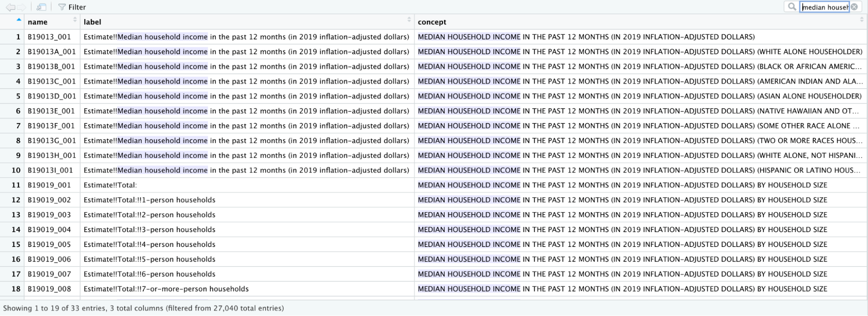The width and height of the screenshot is (868, 316).
Task: Clear the search box text
Action: (x=854, y=7)
